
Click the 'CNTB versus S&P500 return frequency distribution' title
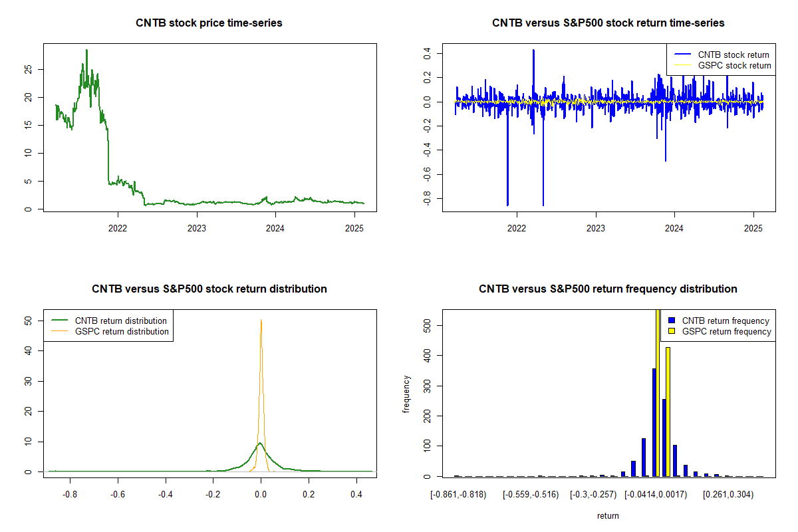608,289
